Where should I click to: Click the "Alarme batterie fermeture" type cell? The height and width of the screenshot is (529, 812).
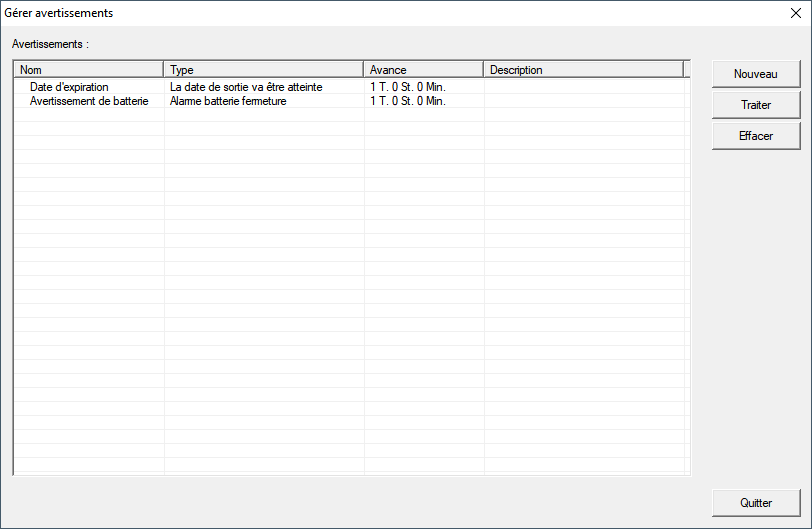228,101
